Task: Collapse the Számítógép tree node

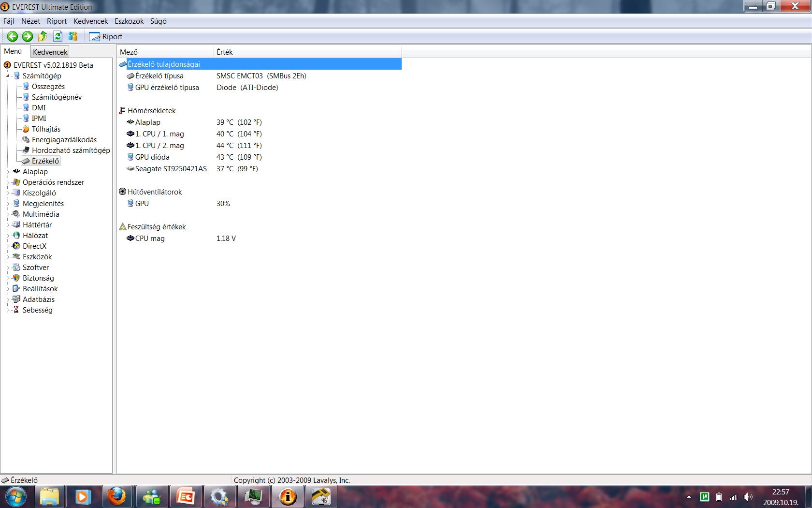Action: tap(8, 76)
